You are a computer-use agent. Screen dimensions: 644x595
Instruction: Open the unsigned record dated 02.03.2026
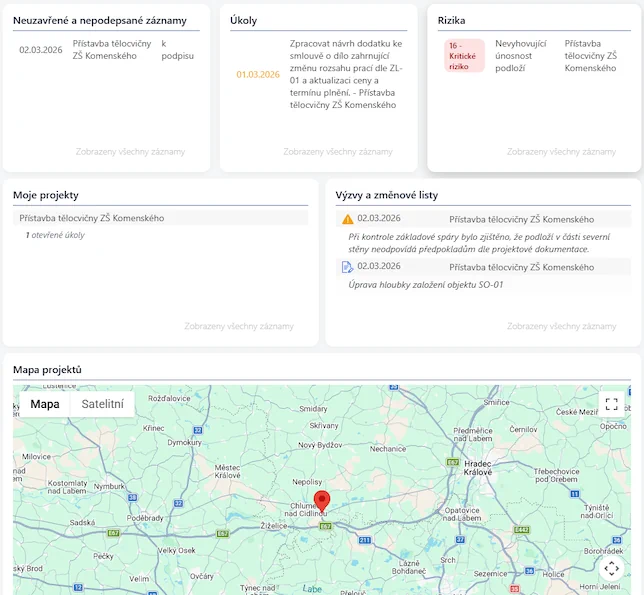41,50
